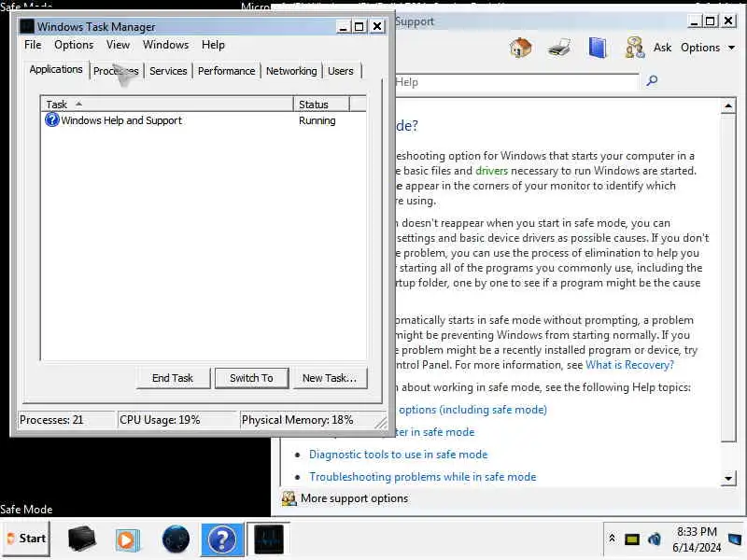Click the Processes: 21 status text
This screenshot has width=747, height=560.
click(x=51, y=420)
